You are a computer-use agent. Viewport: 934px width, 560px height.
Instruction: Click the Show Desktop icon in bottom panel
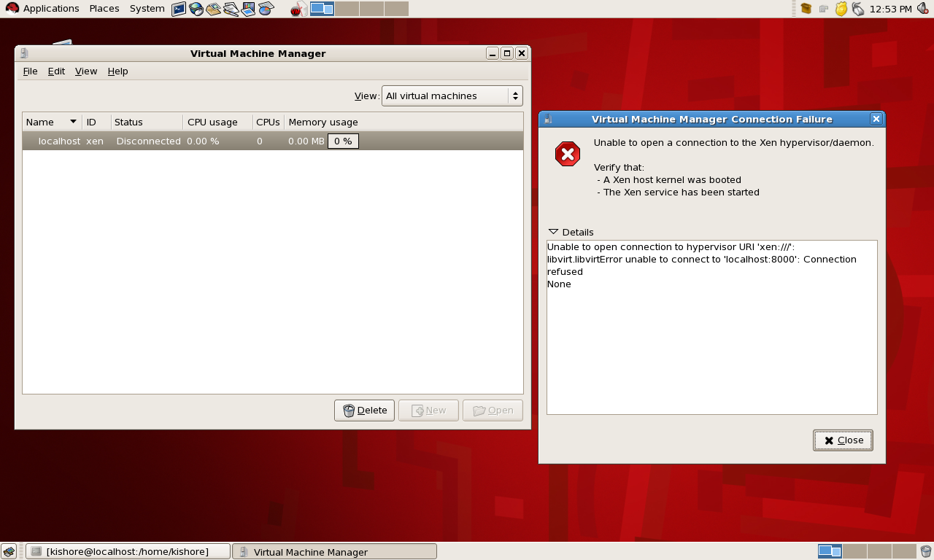click(9, 551)
